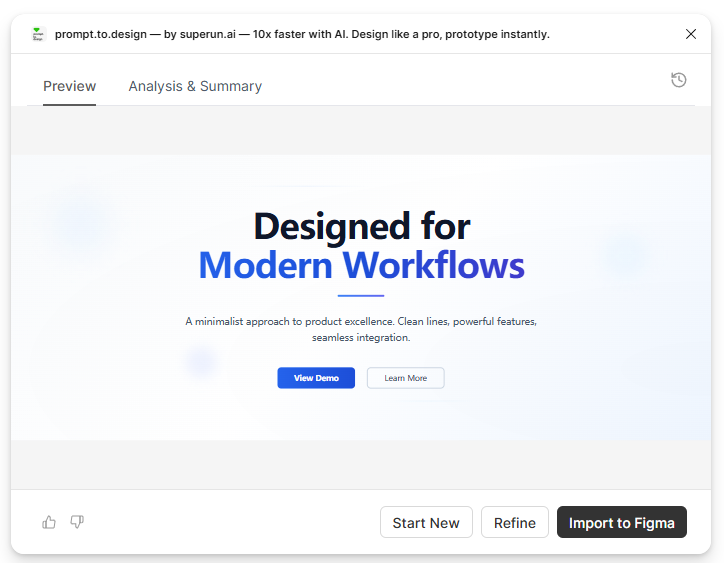This screenshot has height=563, width=724.
Task: Open the generation history clock icon
Action: click(678, 80)
